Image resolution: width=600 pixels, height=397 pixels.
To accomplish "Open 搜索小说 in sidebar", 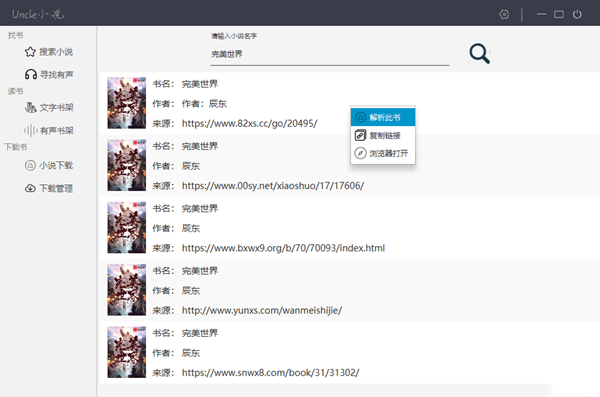I will point(49,52).
